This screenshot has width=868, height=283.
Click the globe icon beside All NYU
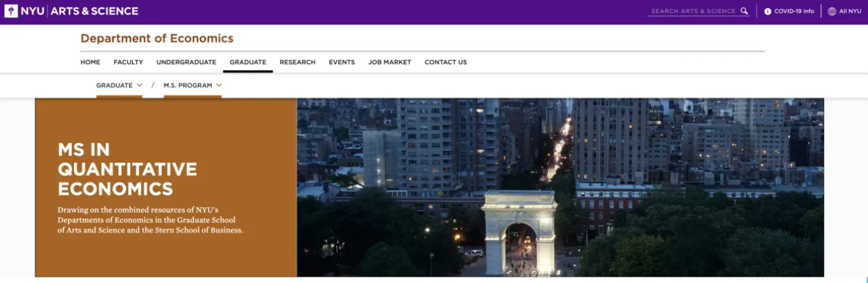[831, 12]
